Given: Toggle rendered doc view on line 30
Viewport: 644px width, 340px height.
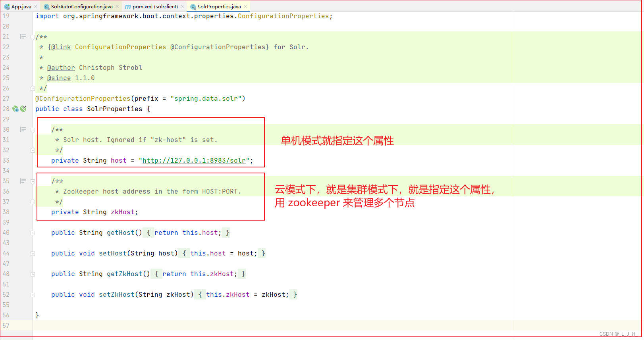Looking at the screenshot, I should [23, 129].
